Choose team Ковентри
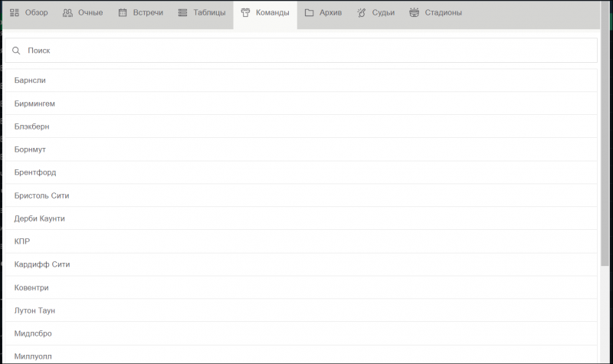This screenshot has height=364, width=613. pos(301,287)
